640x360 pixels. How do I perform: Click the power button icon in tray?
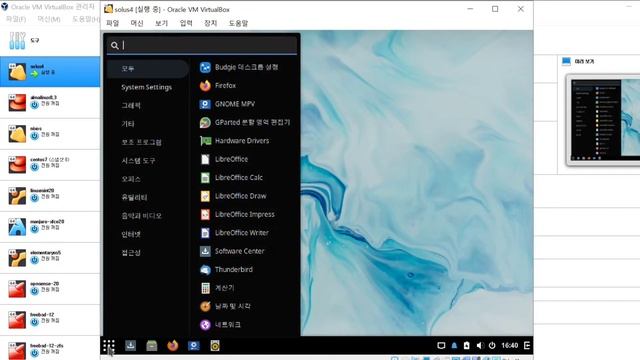pos(492,345)
